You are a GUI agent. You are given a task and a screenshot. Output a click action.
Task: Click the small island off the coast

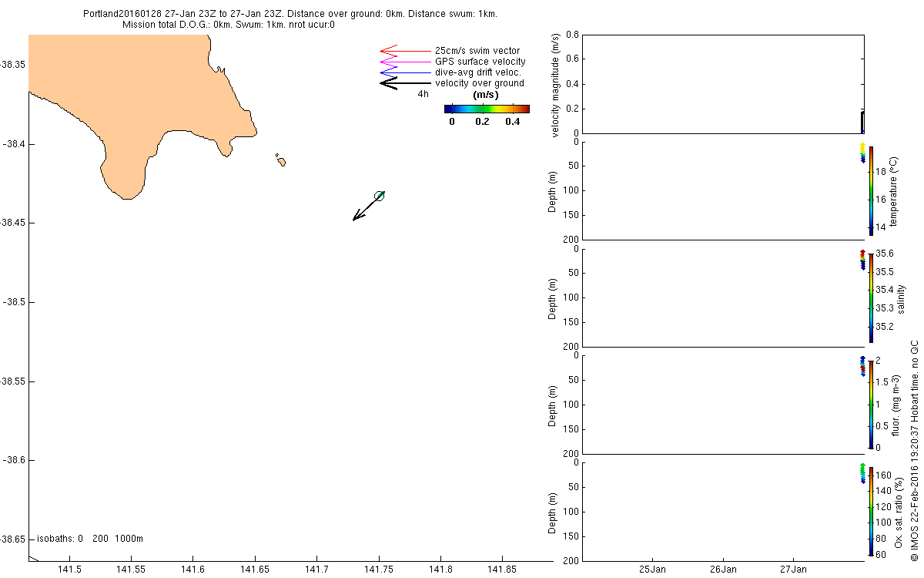pyautogui.click(x=282, y=162)
